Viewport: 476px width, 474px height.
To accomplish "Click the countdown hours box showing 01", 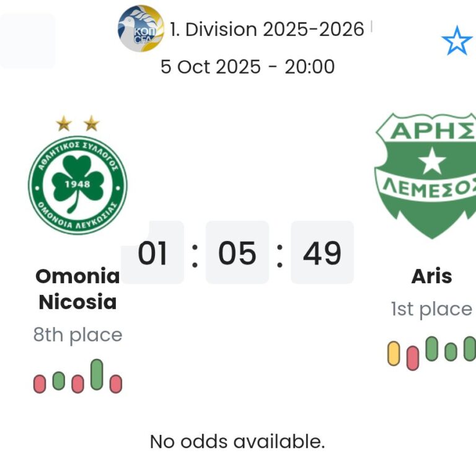I will point(152,253).
